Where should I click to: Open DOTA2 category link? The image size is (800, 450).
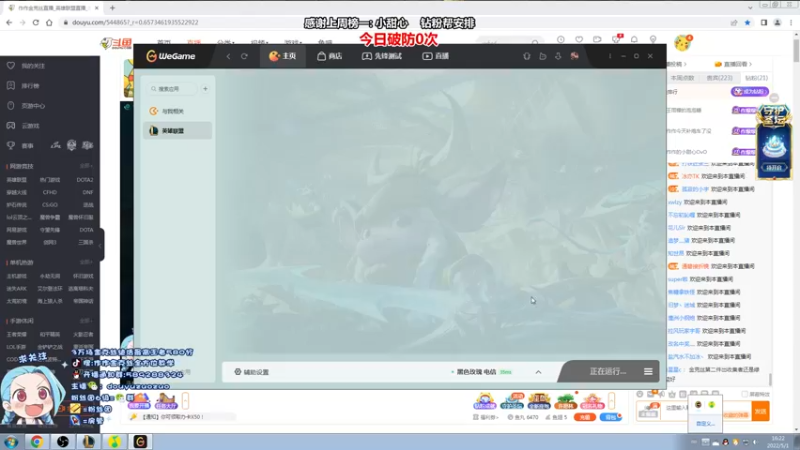coord(85,180)
